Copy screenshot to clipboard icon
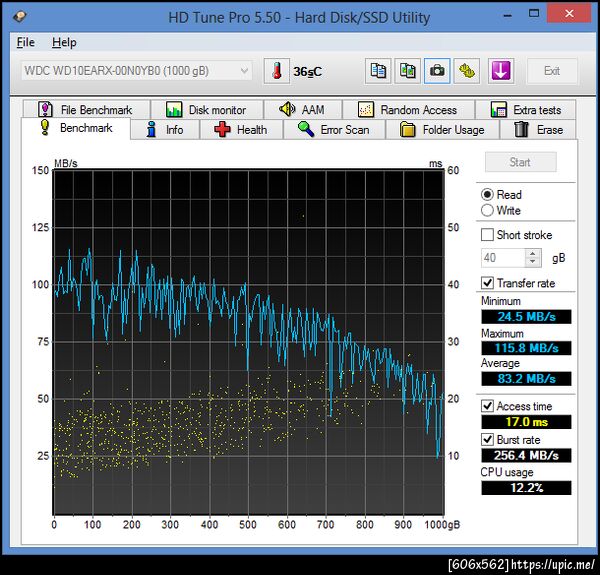The height and width of the screenshot is (575, 600). [x=408, y=71]
